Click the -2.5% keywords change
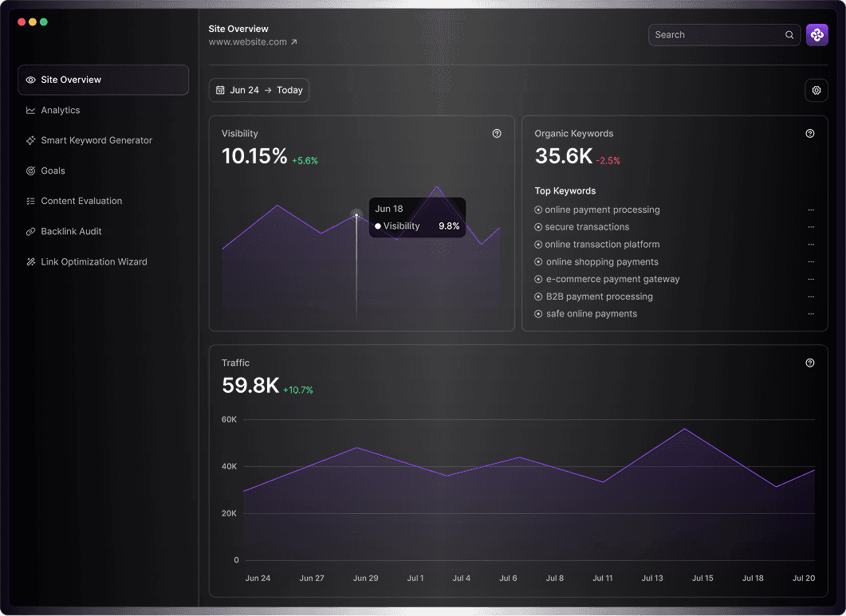 (608, 161)
